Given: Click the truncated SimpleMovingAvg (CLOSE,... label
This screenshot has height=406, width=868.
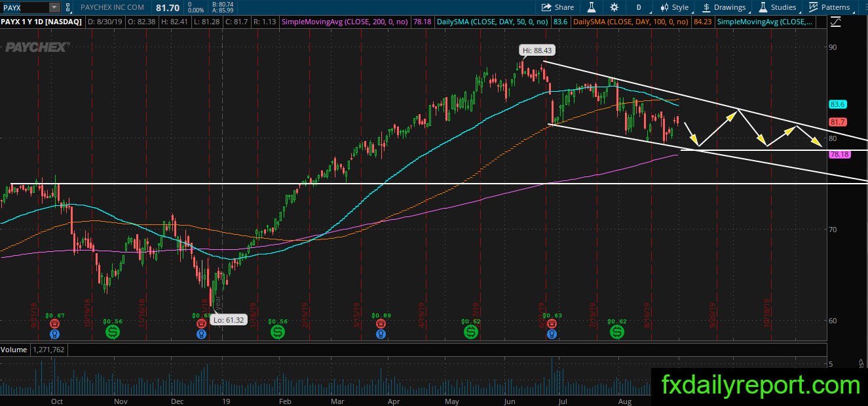Looking at the screenshot, I should [766, 22].
